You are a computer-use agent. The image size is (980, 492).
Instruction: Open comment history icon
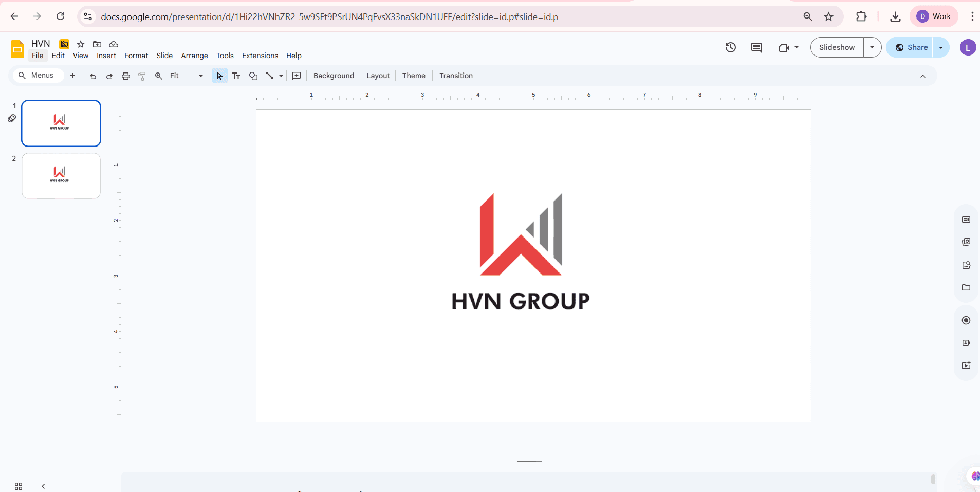tap(756, 47)
